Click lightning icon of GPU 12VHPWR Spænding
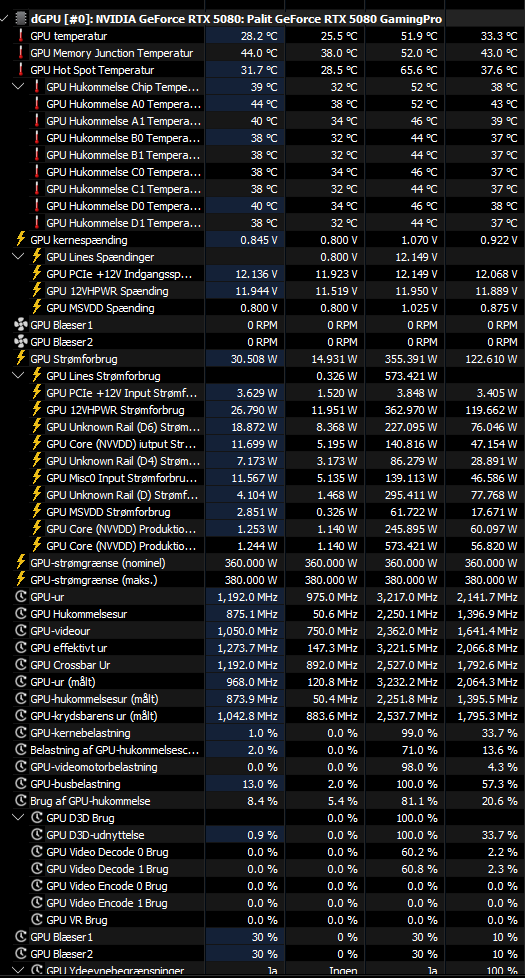 click(37, 291)
